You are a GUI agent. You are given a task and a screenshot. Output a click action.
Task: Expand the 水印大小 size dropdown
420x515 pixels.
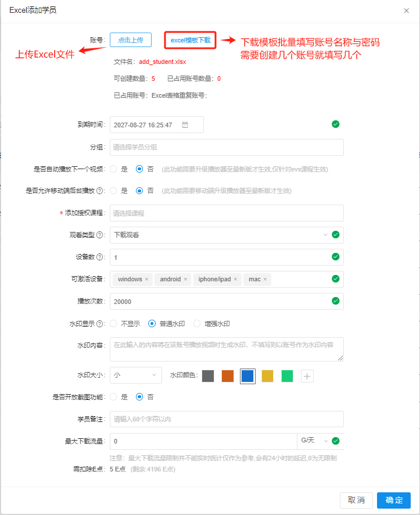[x=136, y=375]
